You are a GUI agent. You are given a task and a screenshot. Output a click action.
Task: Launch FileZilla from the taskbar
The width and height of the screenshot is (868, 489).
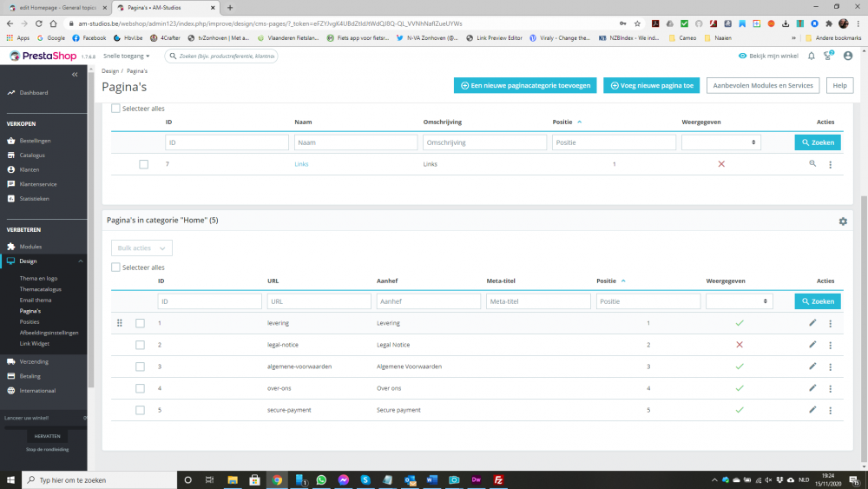[x=498, y=479]
